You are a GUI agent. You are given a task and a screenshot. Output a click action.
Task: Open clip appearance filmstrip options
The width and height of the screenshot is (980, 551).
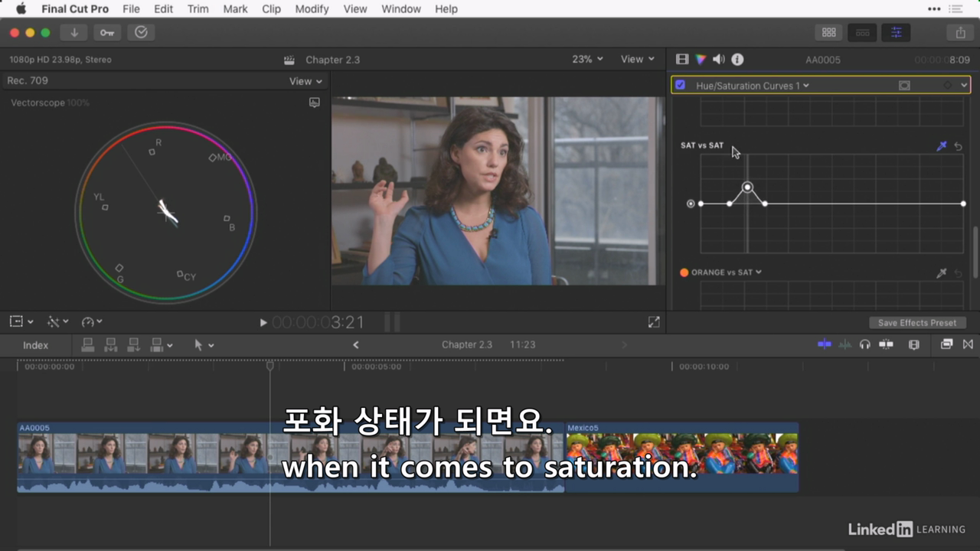913,344
